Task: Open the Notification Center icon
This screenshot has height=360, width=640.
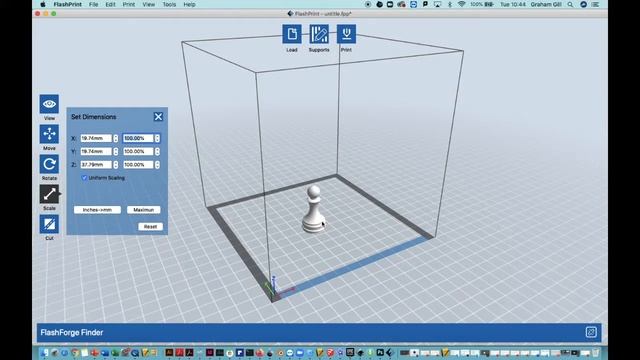Action: 596,4
